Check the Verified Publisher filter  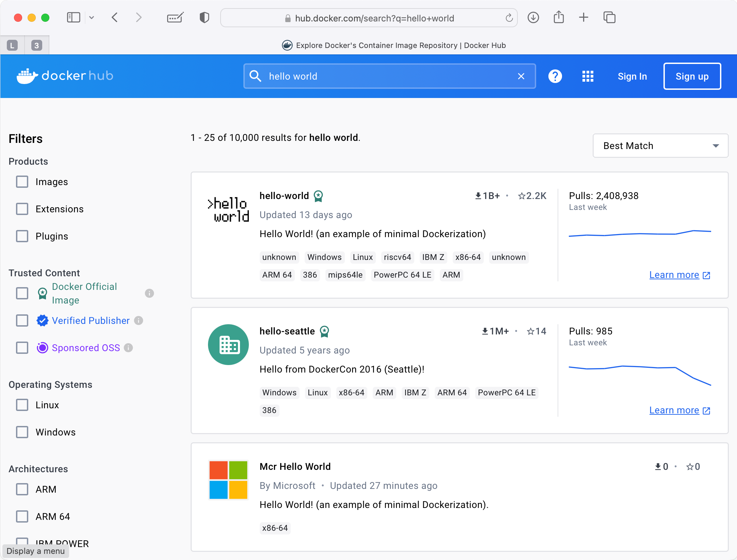pyautogui.click(x=22, y=320)
